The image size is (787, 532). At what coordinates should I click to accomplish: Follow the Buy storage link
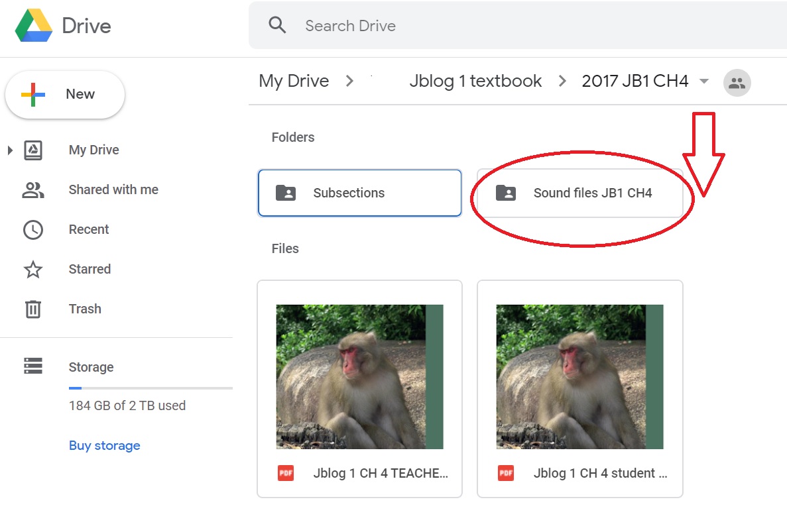click(x=104, y=445)
